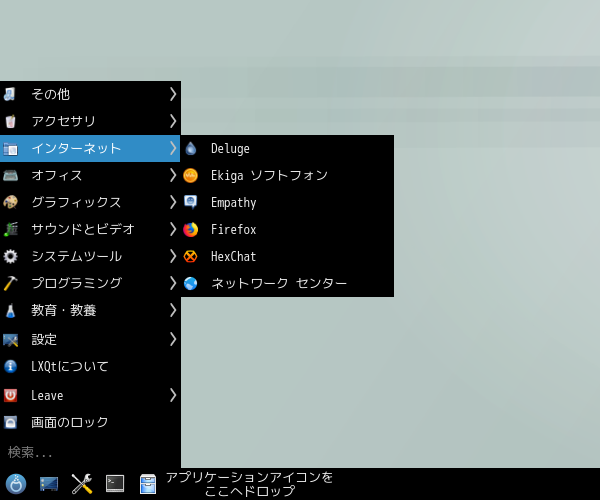The width and height of the screenshot is (600, 500).
Task: Click the アクセサリ cup icon
Action: click(x=10, y=121)
